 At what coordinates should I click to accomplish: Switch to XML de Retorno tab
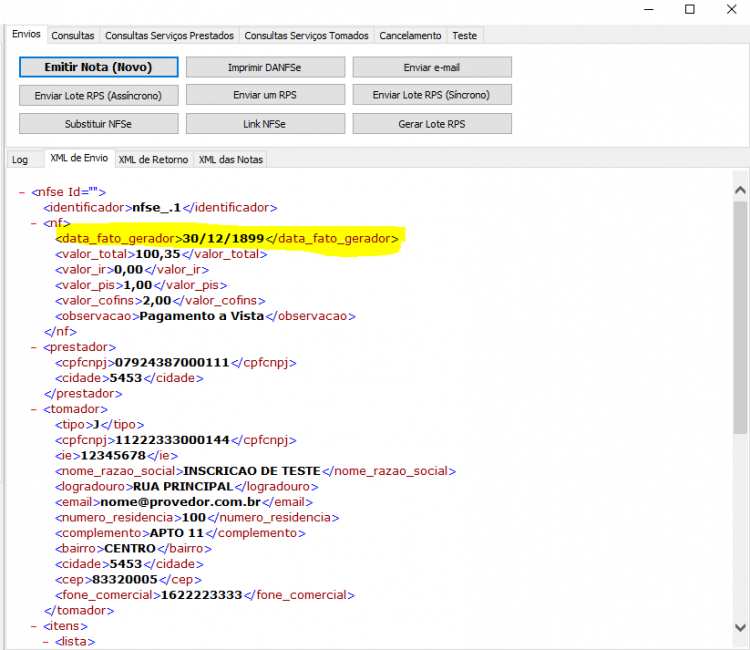154,159
